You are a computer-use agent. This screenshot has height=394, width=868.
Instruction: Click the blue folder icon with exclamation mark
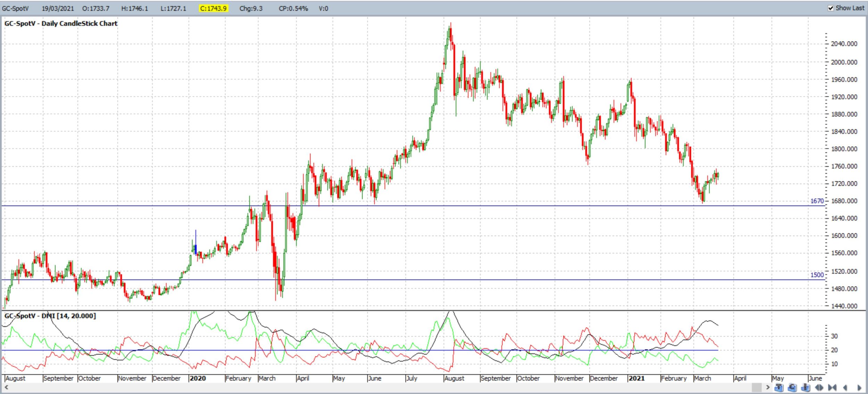[806, 387]
